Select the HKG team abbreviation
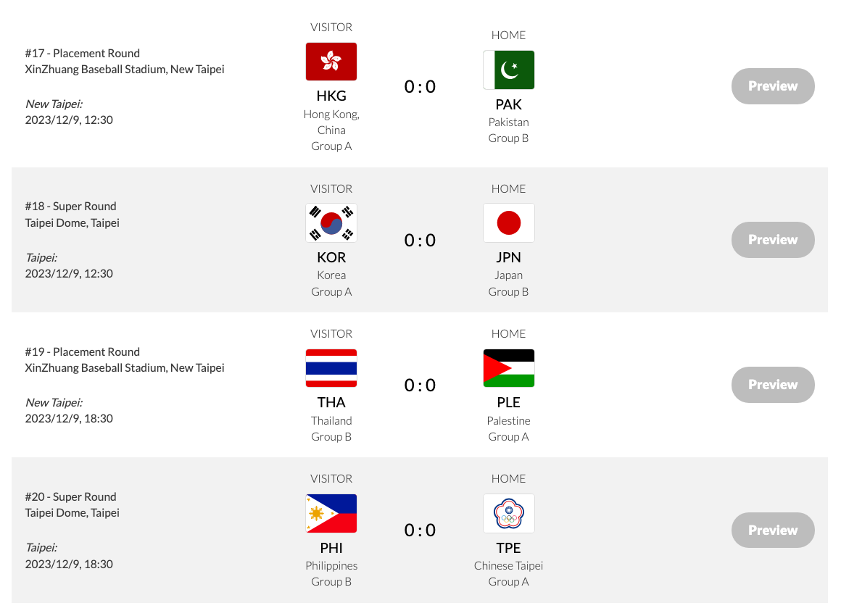 [331, 96]
